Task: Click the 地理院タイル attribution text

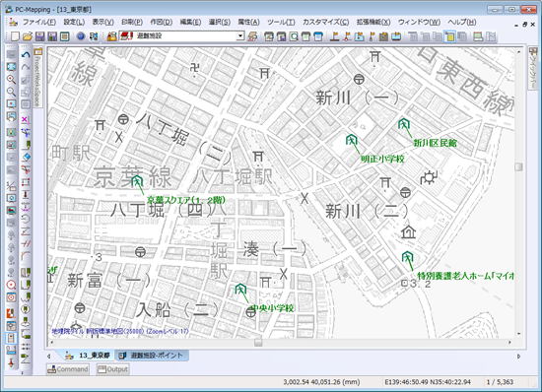Action: click(120, 331)
